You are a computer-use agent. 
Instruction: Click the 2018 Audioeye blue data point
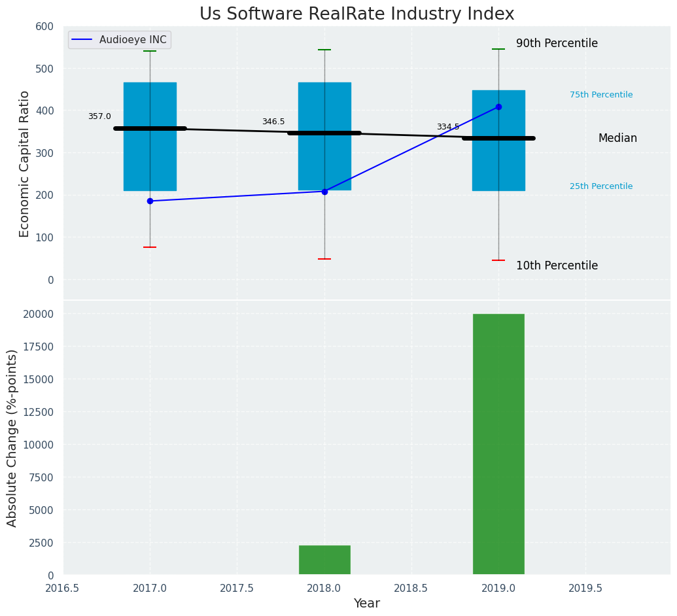(x=324, y=192)
